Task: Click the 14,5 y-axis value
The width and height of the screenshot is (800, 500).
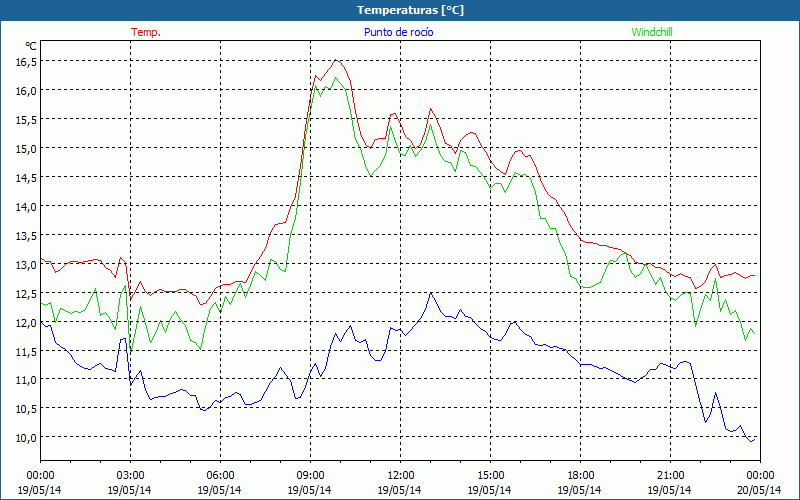Action: 27,178
